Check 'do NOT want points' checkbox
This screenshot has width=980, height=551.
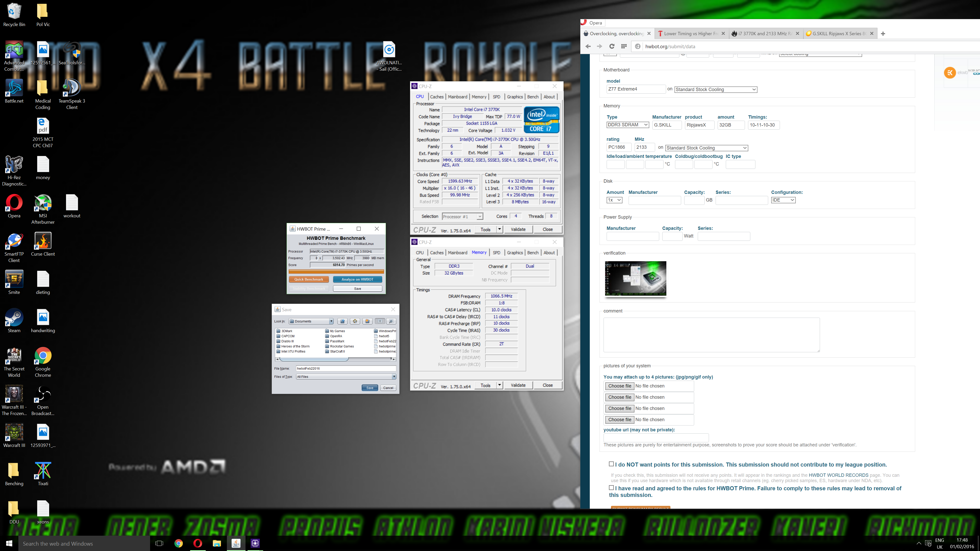click(x=611, y=464)
